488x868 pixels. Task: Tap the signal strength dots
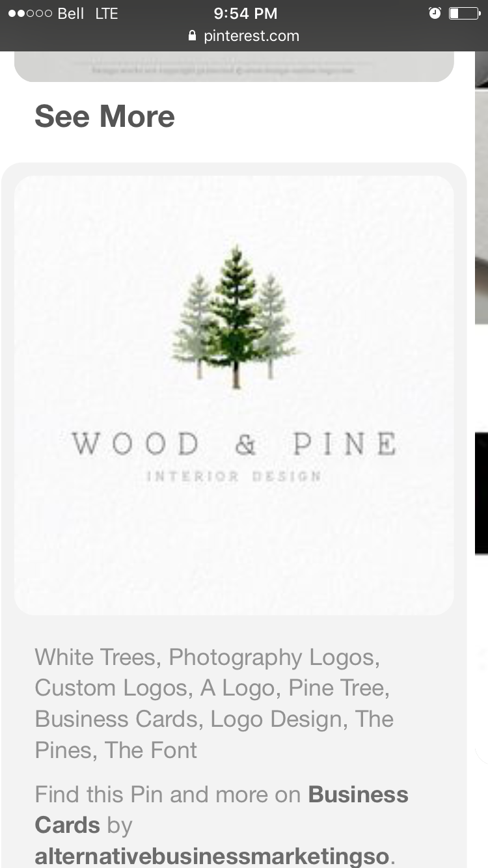point(30,14)
